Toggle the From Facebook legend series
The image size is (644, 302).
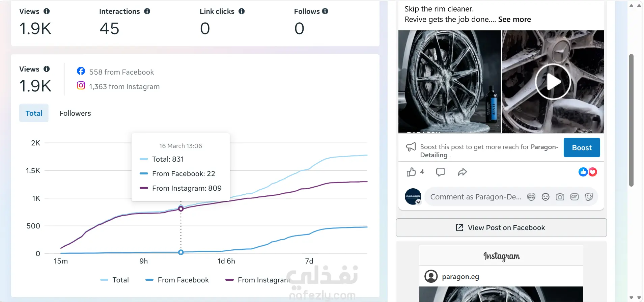point(177,280)
